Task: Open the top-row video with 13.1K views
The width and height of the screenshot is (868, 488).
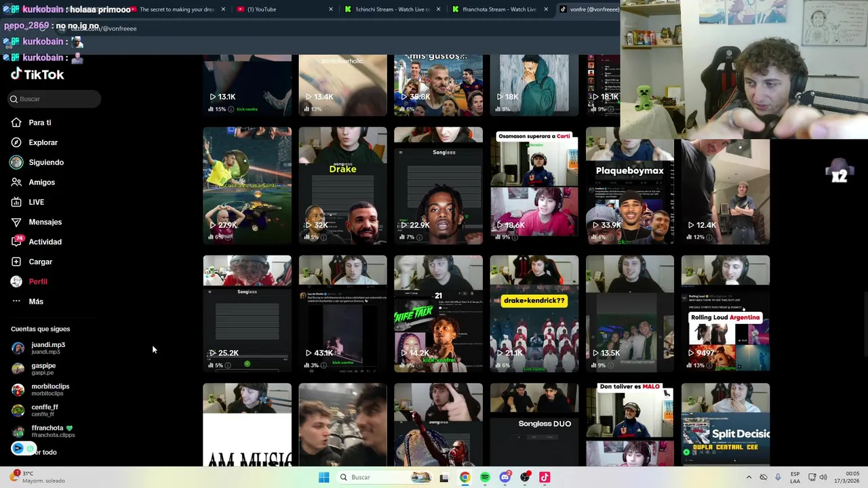Action: tap(247, 85)
